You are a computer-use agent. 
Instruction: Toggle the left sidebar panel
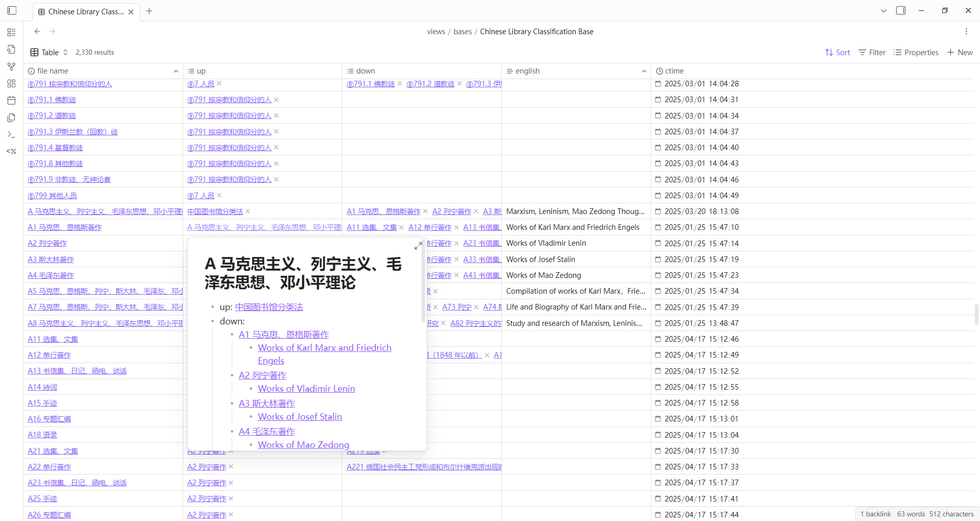tap(12, 11)
